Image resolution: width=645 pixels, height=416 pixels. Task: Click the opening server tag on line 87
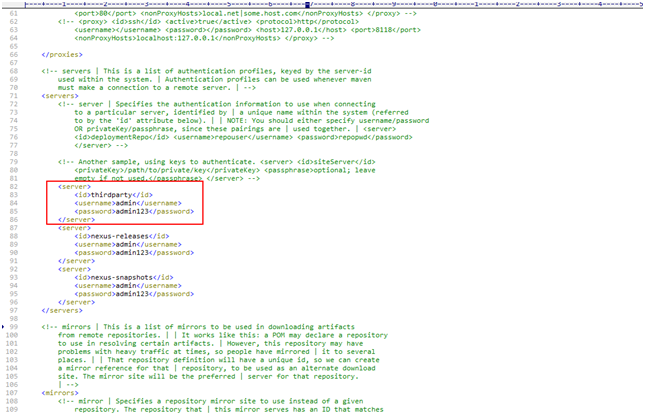click(x=74, y=228)
